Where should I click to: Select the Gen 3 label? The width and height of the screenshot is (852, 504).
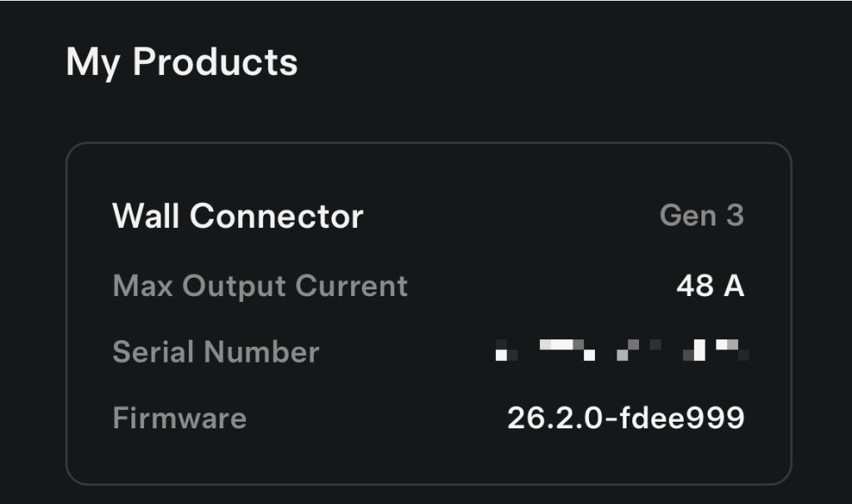click(x=701, y=215)
